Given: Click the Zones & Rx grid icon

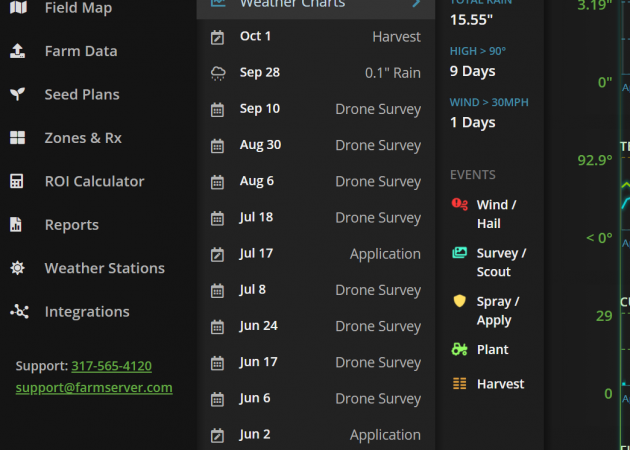Looking at the screenshot, I should coord(17,138).
